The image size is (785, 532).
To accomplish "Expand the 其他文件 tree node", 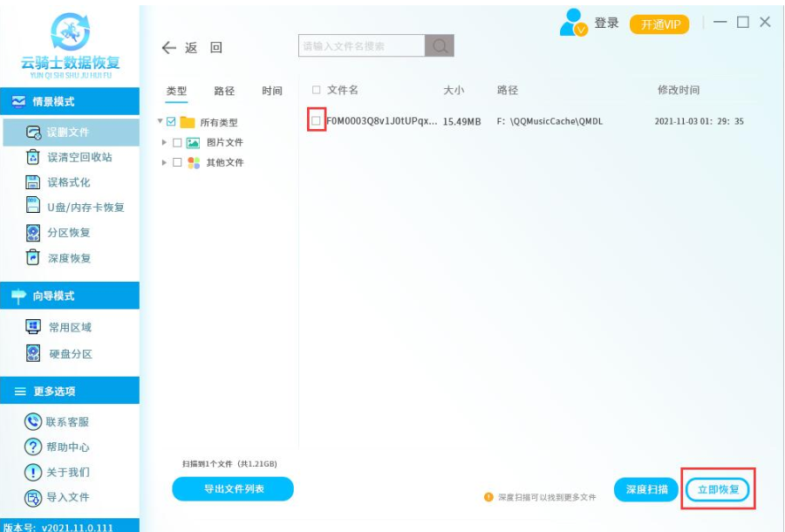I will point(164,162).
